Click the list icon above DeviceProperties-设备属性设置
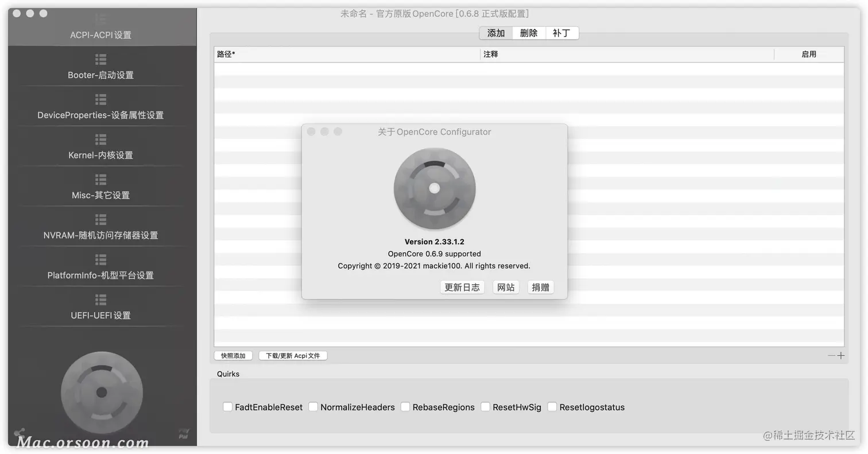 click(x=101, y=99)
